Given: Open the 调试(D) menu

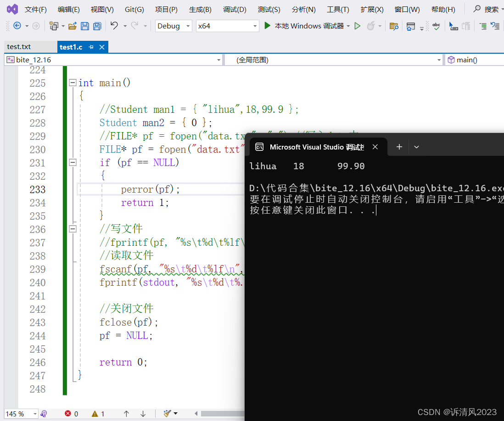Looking at the screenshot, I should click(235, 10).
